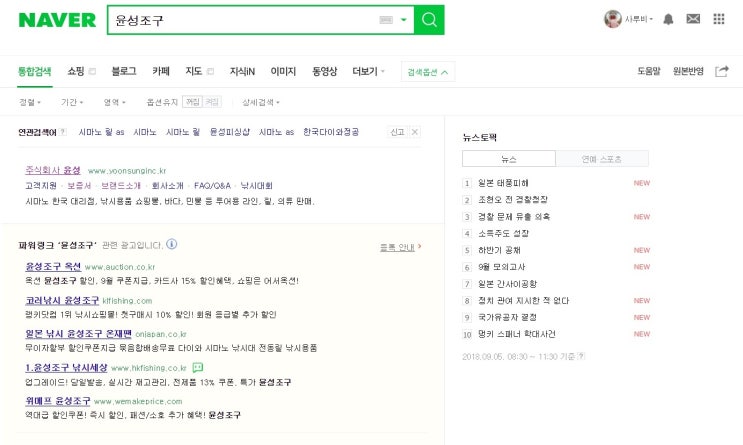Viewport: 743px width, 445px height.
Task: Open the services grid menu icon
Action: click(719, 19)
